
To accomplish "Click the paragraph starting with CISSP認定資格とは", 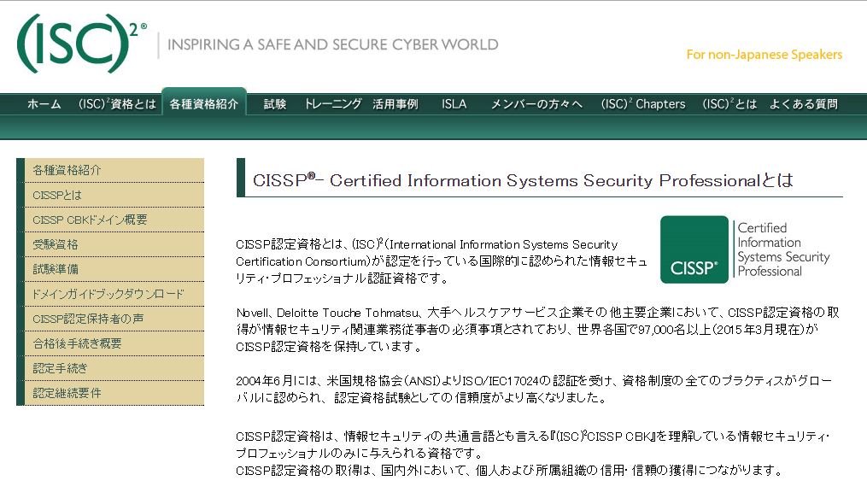I will click(x=442, y=261).
